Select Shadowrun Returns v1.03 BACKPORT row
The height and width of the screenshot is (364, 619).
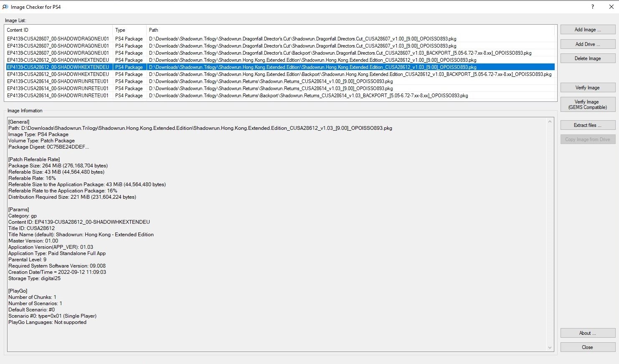click(279, 96)
